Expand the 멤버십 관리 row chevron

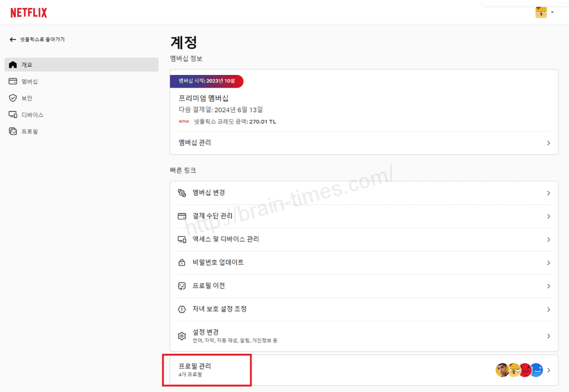548,143
